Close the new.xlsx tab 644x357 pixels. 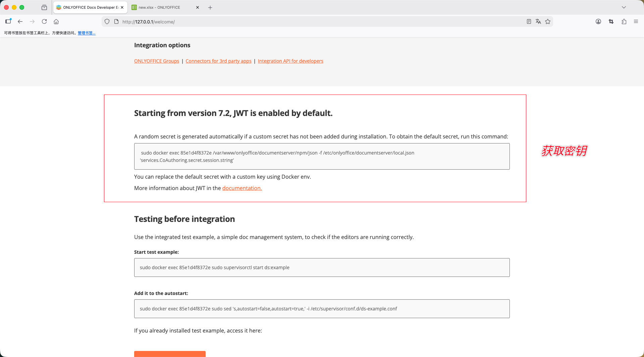click(198, 7)
